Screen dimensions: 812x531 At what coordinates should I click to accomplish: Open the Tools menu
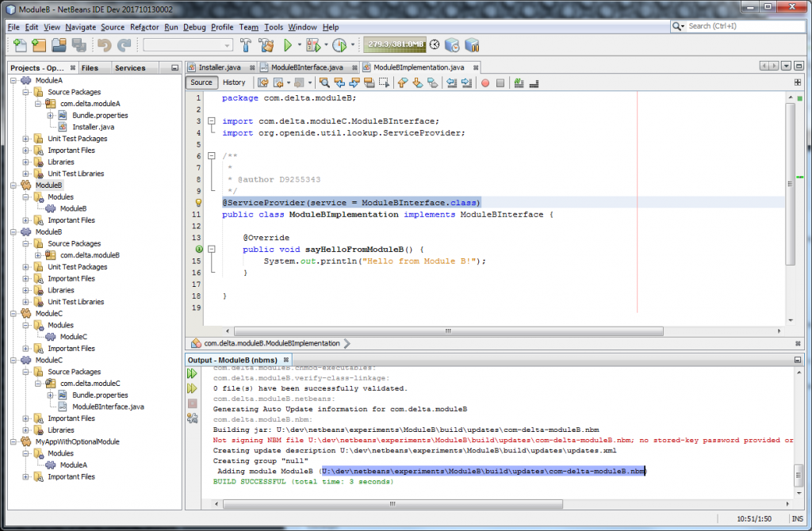point(274,27)
